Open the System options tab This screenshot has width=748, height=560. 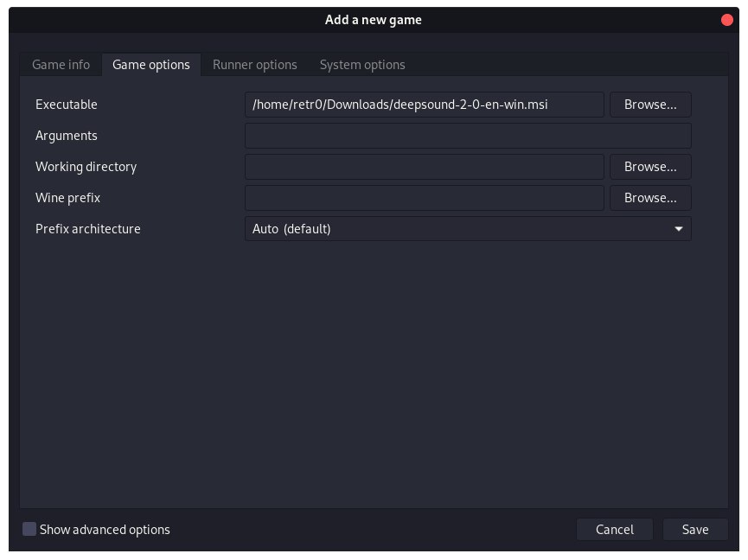coord(362,65)
